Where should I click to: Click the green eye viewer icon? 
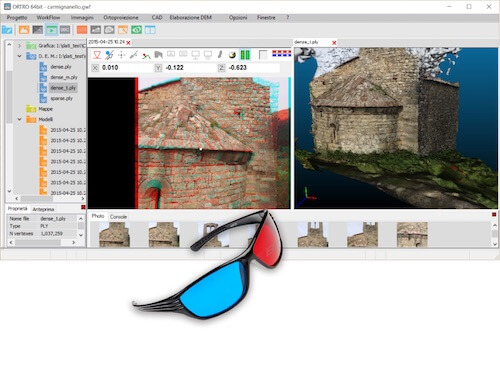[136, 30]
